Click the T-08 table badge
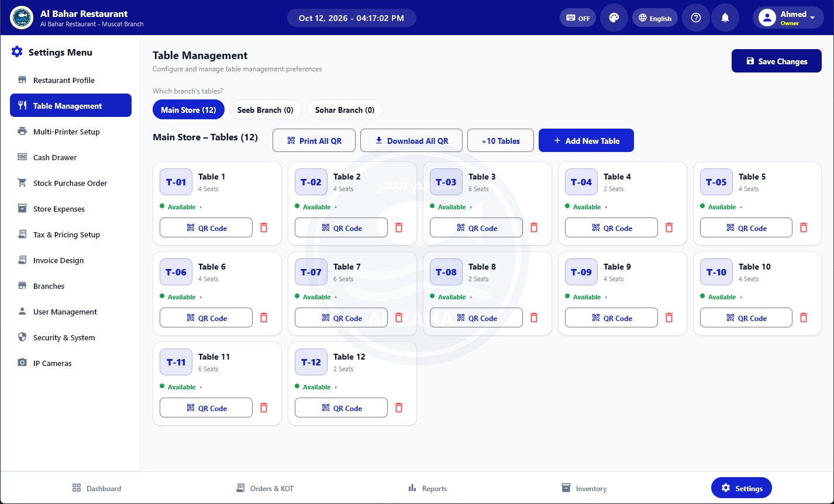The width and height of the screenshot is (834, 504). pos(446,272)
